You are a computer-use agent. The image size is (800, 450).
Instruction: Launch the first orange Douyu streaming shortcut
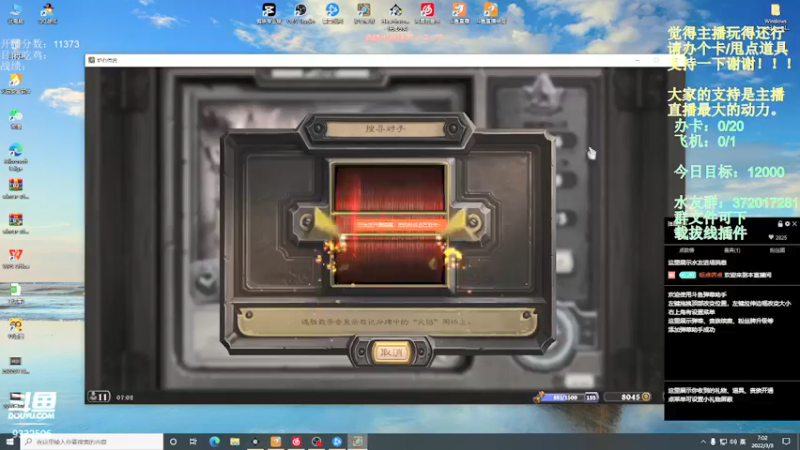459,13
